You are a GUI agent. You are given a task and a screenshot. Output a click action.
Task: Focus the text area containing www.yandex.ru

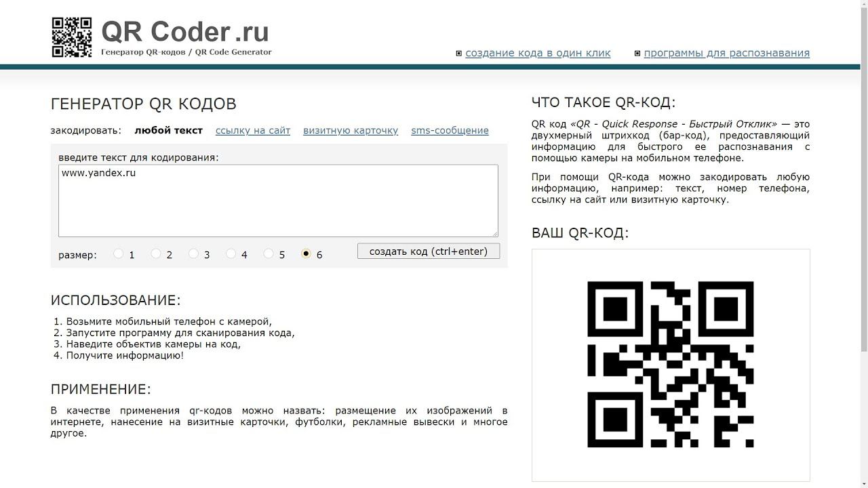coord(278,201)
